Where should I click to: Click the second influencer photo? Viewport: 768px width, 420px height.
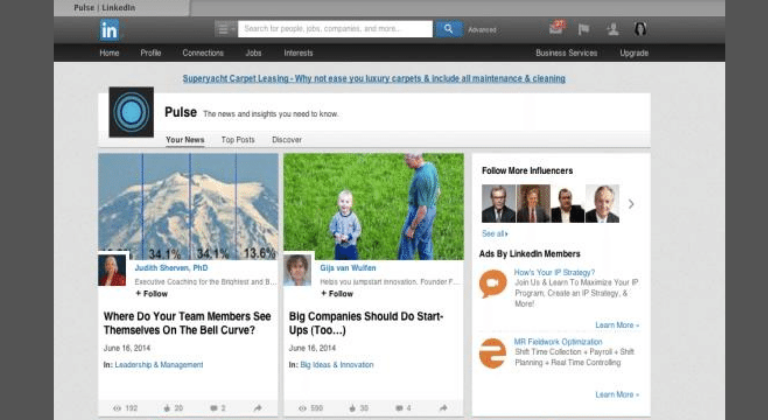coord(533,204)
